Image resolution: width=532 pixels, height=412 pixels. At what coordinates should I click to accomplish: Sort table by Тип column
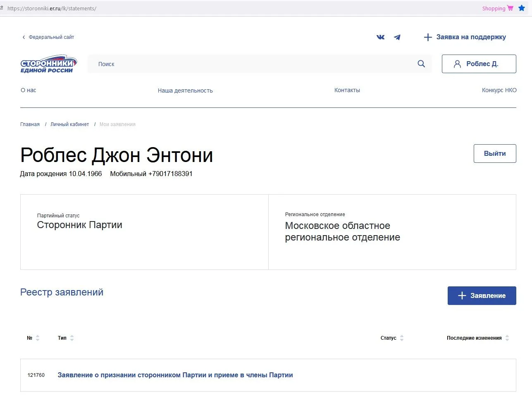72,338
